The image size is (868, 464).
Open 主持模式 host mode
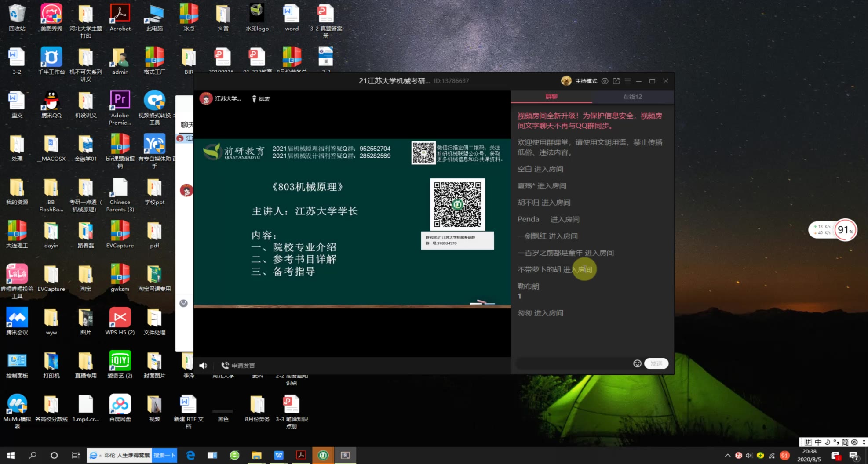coord(586,81)
